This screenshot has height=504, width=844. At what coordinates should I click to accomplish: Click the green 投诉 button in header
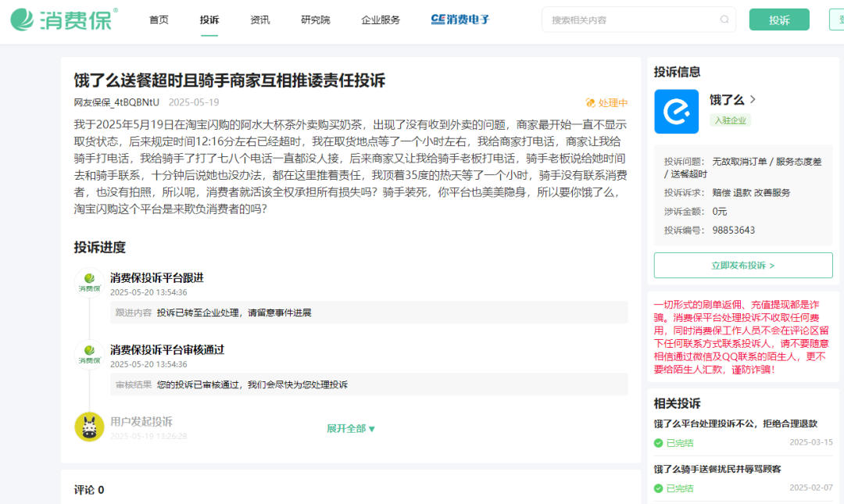pyautogui.click(x=779, y=20)
